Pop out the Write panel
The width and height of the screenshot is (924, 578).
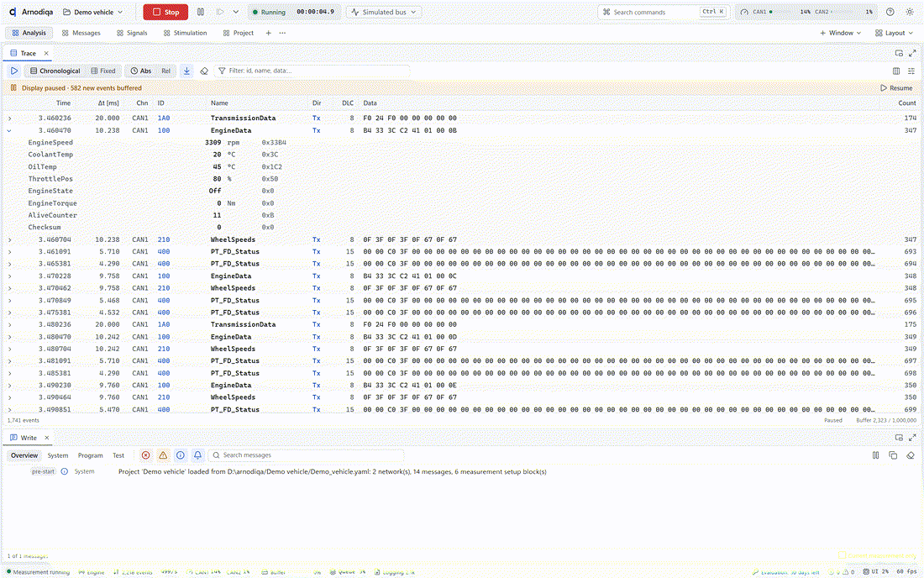pyautogui.click(x=899, y=438)
